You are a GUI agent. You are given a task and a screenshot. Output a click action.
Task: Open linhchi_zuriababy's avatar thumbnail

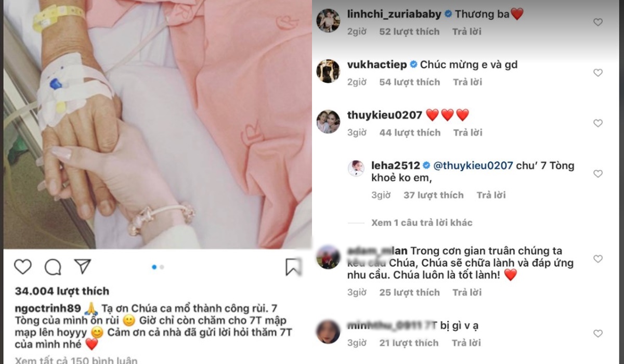[x=328, y=21]
